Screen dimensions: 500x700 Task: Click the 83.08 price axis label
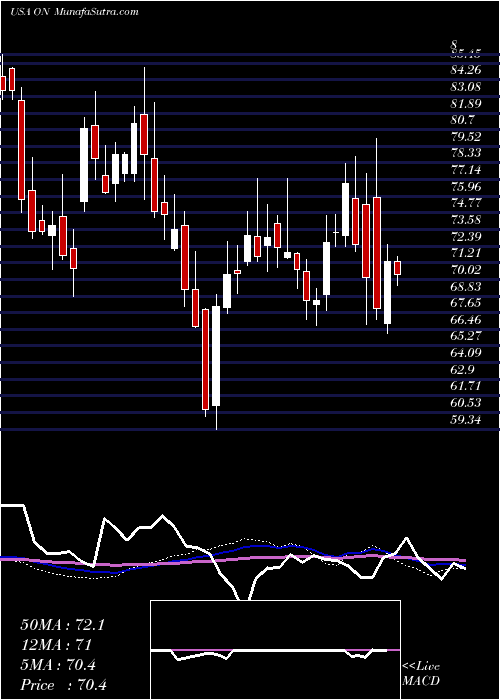tap(466, 87)
